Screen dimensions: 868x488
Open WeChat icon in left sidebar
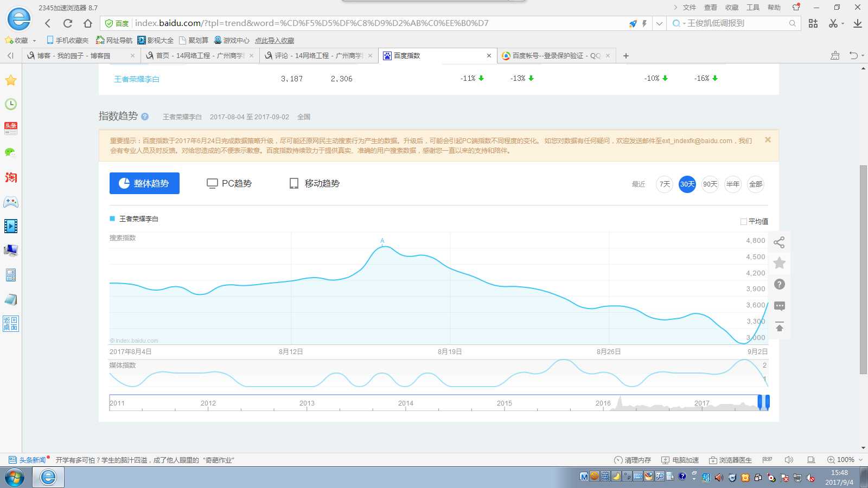[x=11, y=152]
